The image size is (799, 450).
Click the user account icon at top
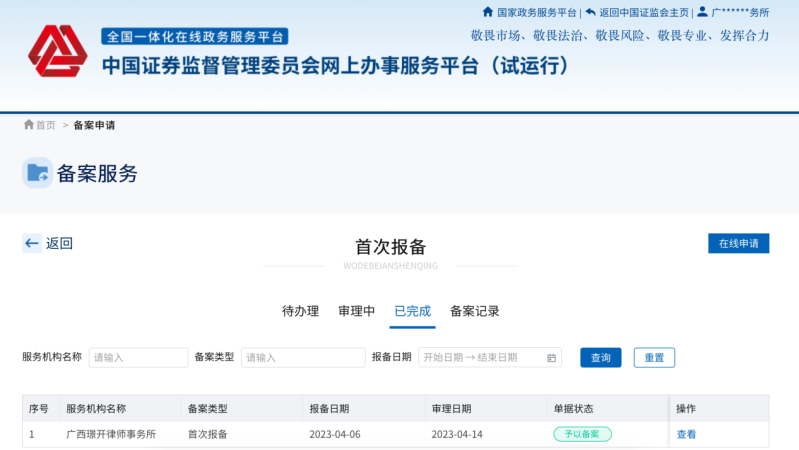tap(703, 12)
